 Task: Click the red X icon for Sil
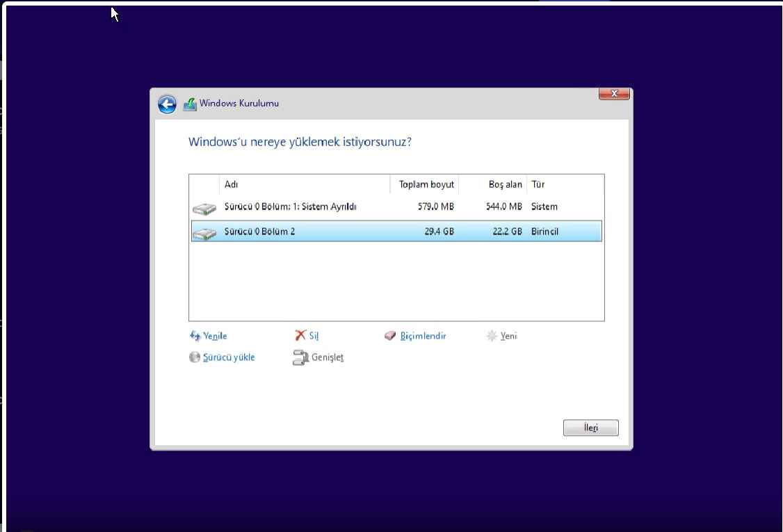tap(300, 336)
